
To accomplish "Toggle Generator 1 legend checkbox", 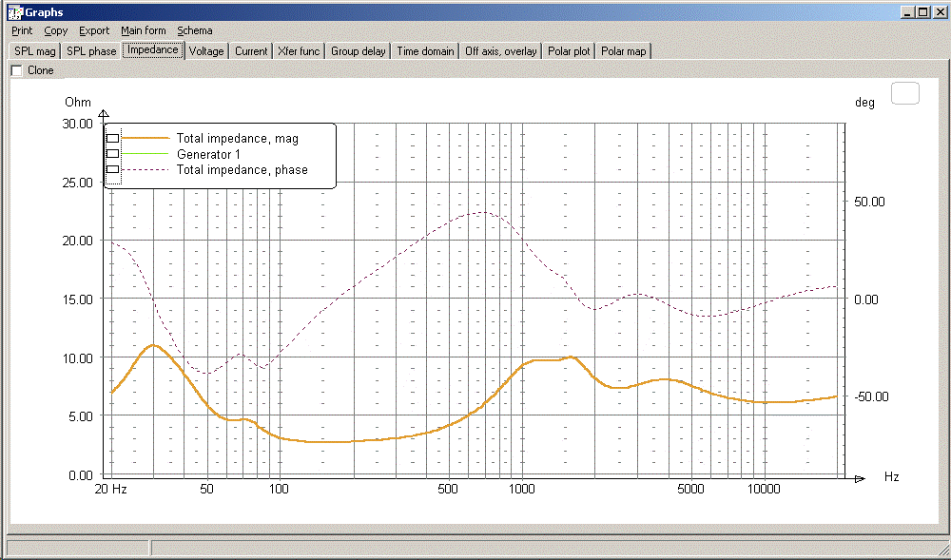I will [113, 154].
